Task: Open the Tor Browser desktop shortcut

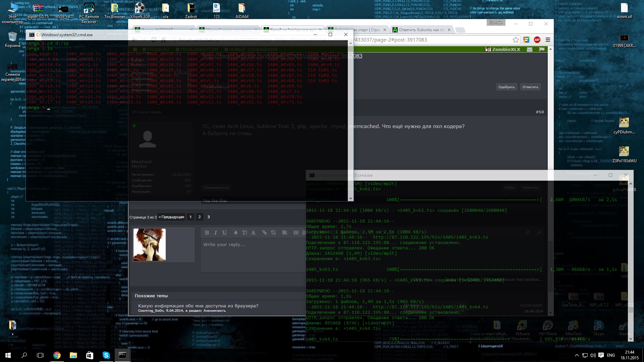Action: 115,11
